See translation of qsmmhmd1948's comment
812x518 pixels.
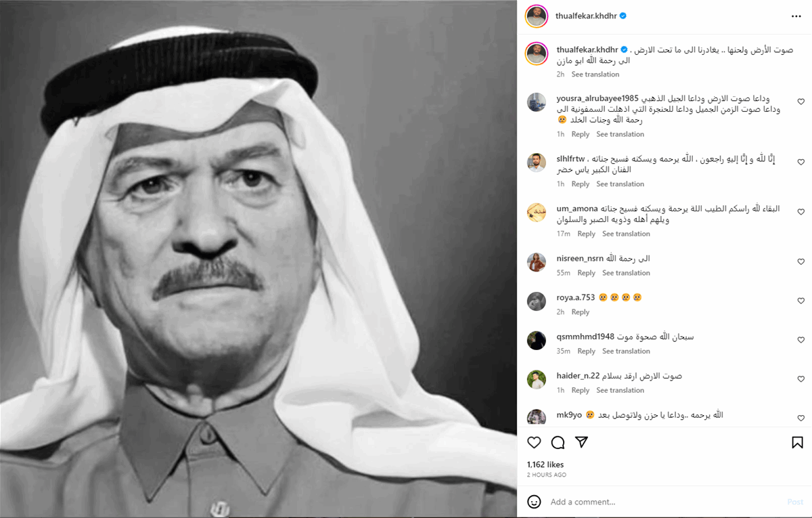click(x=626, y=351)
